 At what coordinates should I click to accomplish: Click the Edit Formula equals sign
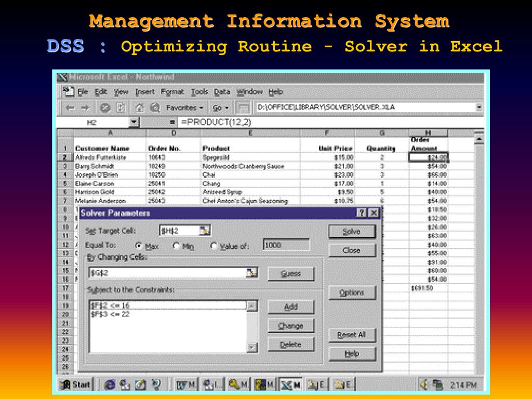(172, 122)
